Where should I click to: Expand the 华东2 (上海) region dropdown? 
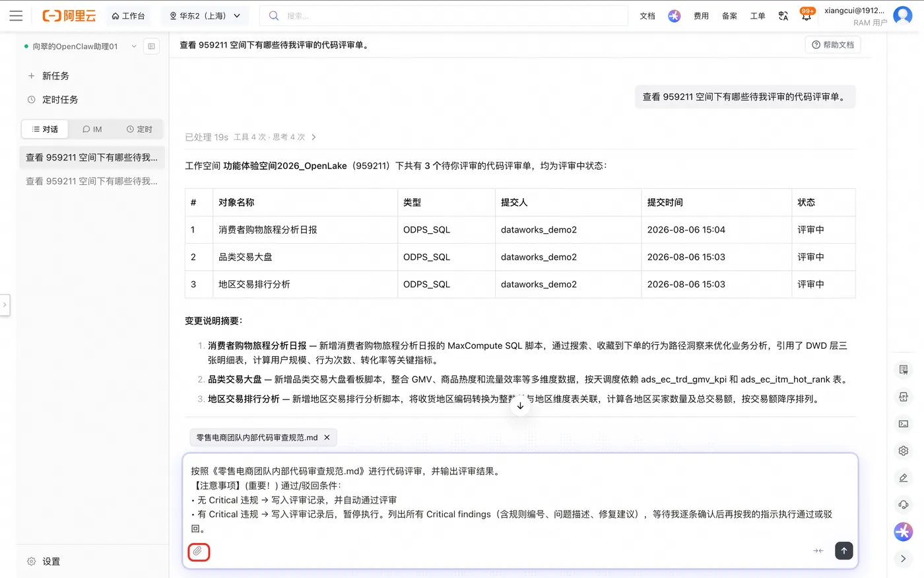pos(205,16)
